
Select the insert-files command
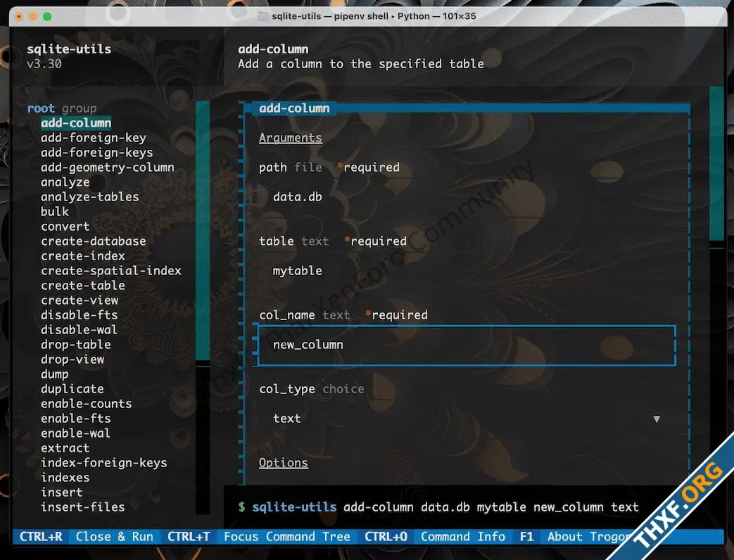click(83, 507)
